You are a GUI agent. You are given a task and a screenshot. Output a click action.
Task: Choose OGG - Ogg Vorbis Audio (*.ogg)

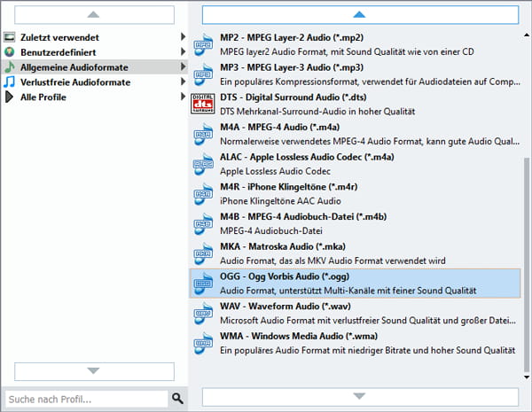point(355,284)
